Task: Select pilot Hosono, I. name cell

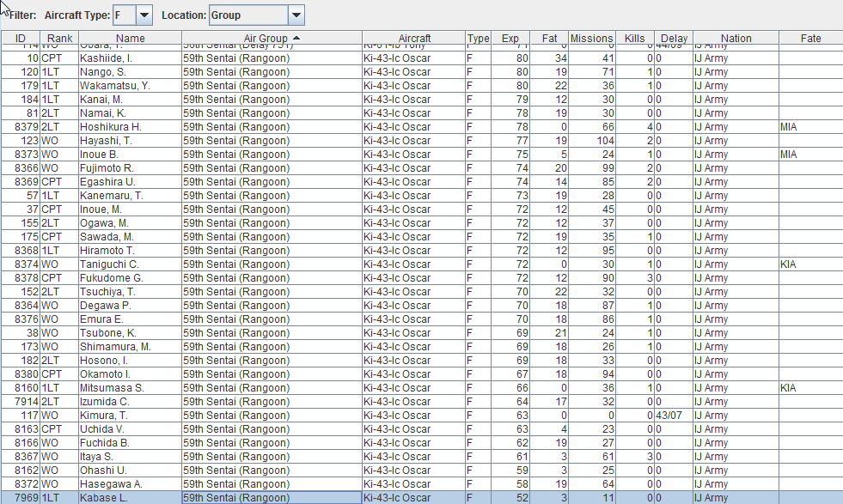Action: [130, 361]
